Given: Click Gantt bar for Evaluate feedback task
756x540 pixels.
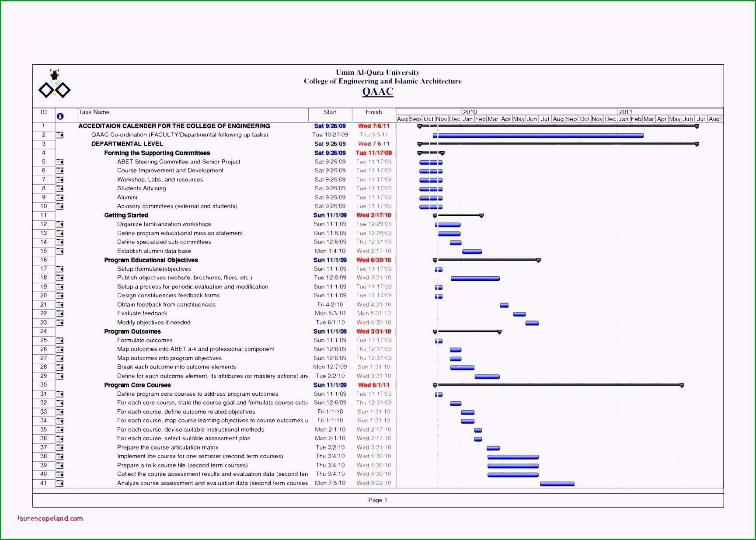Looking at the screenshot, I should 519,314.
